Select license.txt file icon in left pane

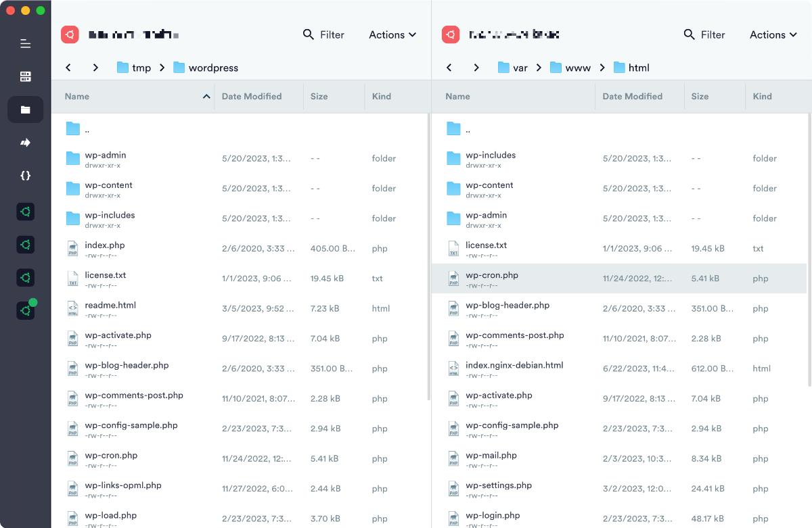(72, 279)
